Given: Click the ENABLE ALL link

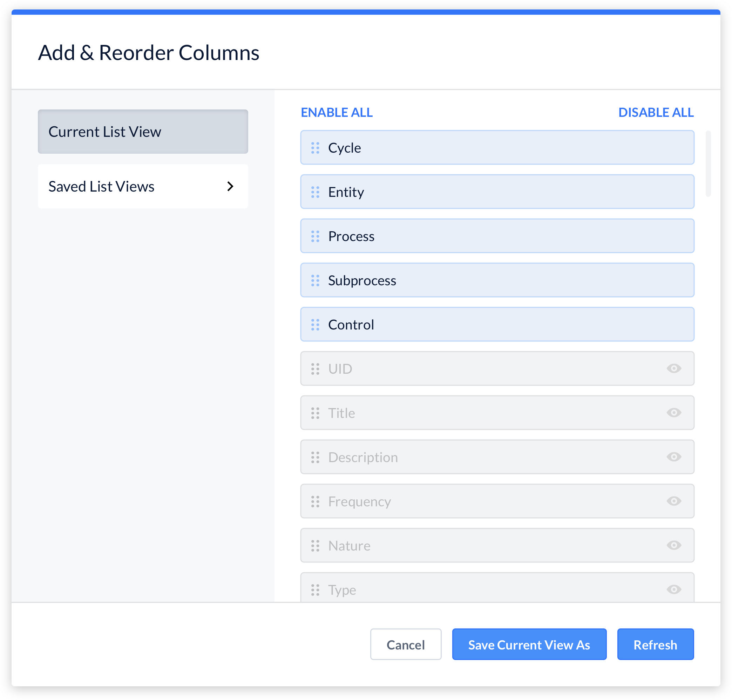Looking at the screenshot, I should pyautogui.click(x=336, y=112).
